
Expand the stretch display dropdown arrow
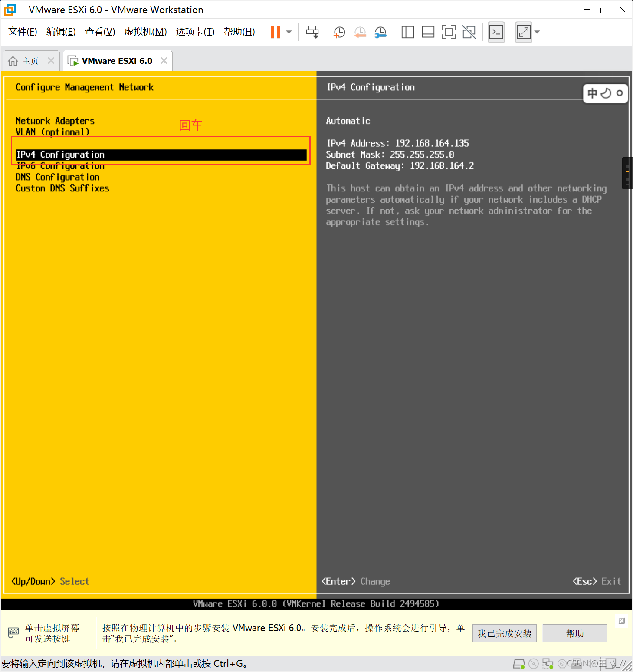point(537,32)
